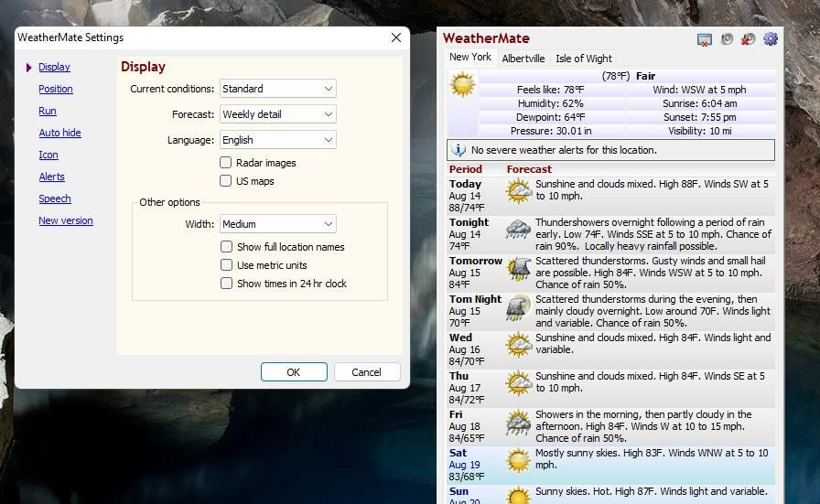The height and width of the screenshot is (504, 820).
Task: Toggle Use metric units checkbox
Action: point(226,265)
